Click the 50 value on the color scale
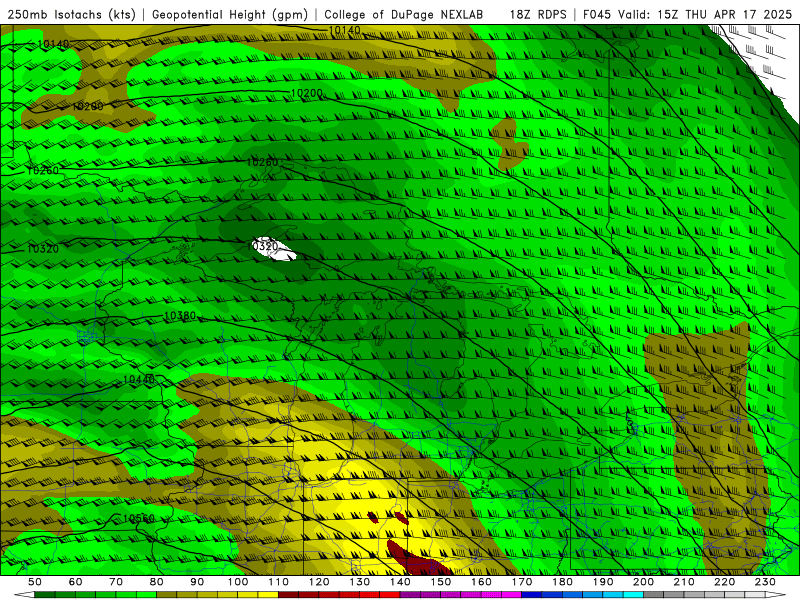 coord(35,582)
